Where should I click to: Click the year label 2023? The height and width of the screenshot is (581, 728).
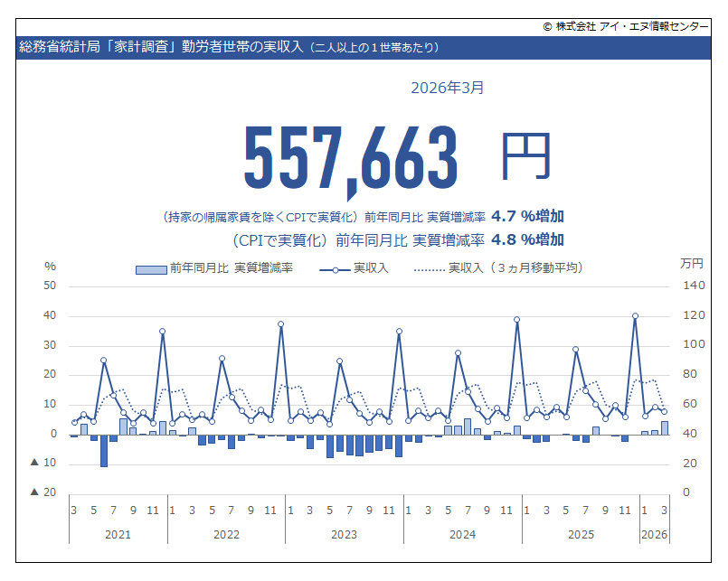point(344,535)
